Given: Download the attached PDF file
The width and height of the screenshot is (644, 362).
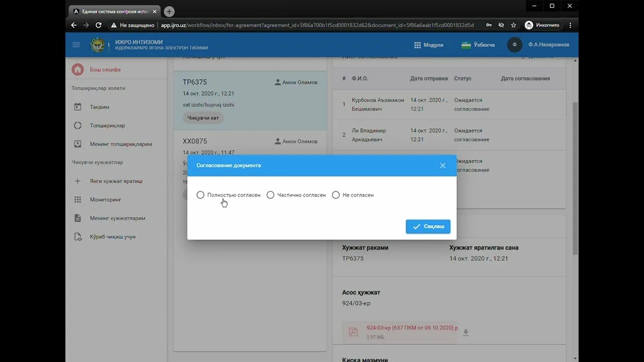Looking at the screenshot, I should pyautogui.click(x=466, y=332).
